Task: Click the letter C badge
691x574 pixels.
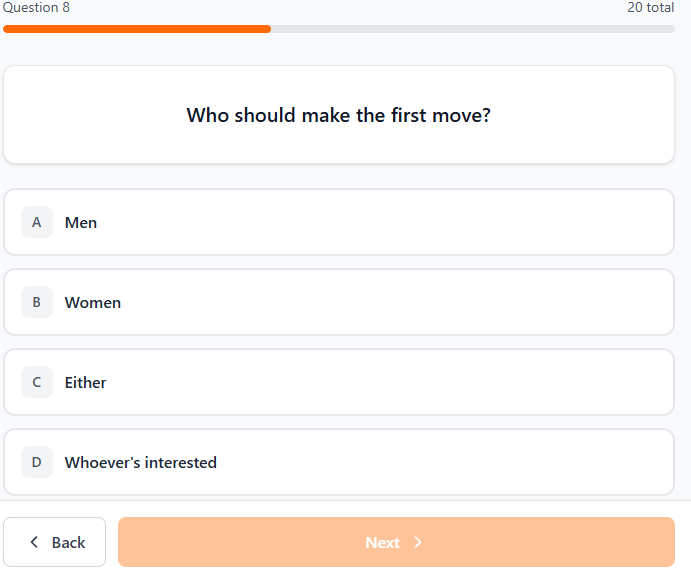Action: [37, 382]
